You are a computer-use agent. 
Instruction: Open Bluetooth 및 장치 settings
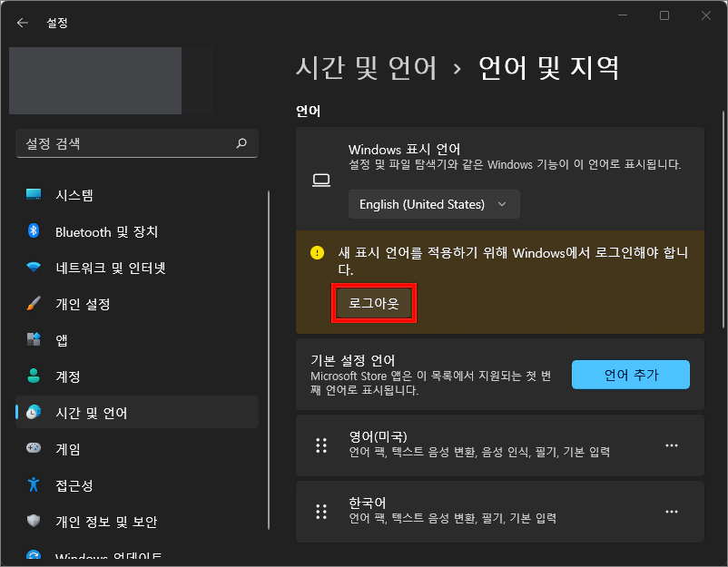pos(137,231)
